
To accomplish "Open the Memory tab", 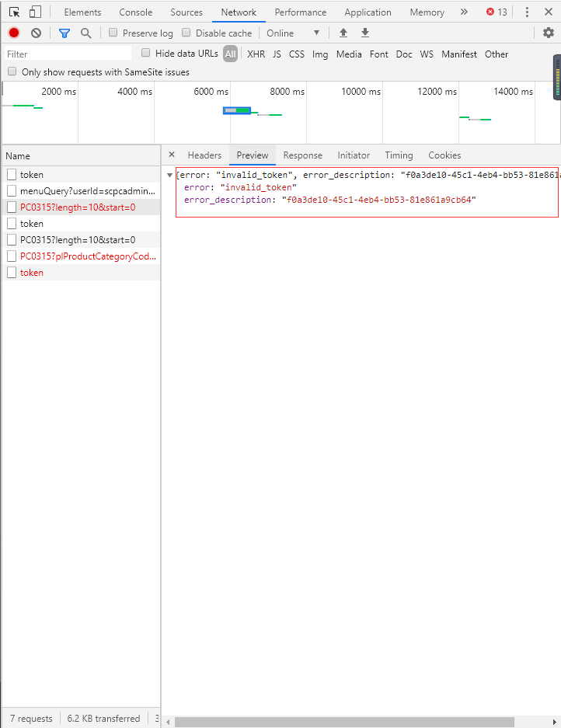I will pos(427,12).
